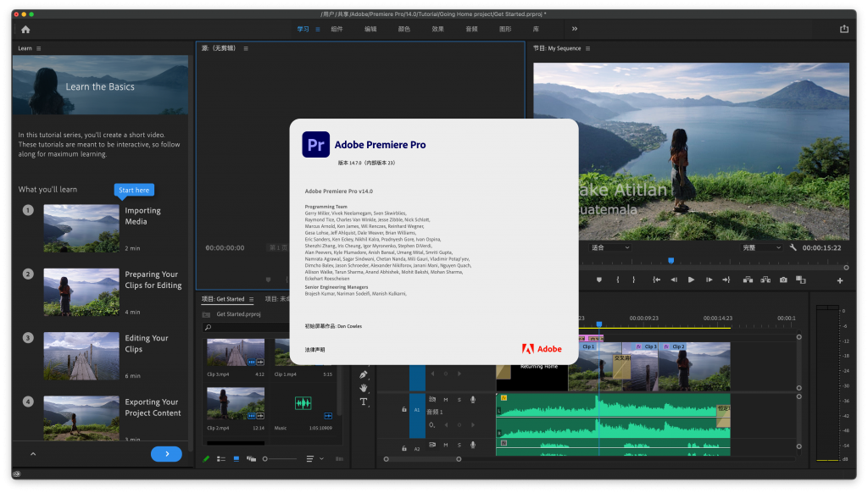
Task: Toggle the A2 track targeting button
Action: pyautogui.click(x=417, y=449)
